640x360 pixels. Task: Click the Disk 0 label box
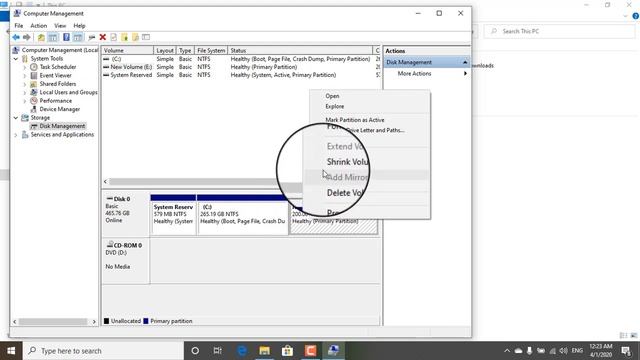(126, 215)
